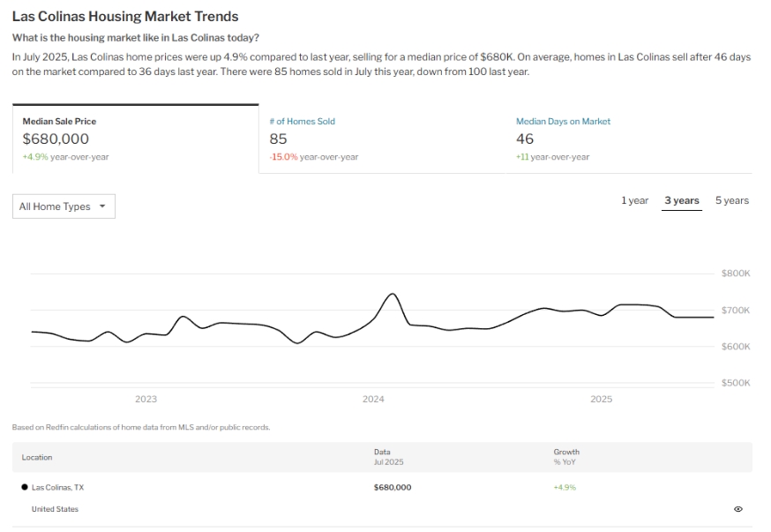Open the Median Days on Market tab

point(563,122)
